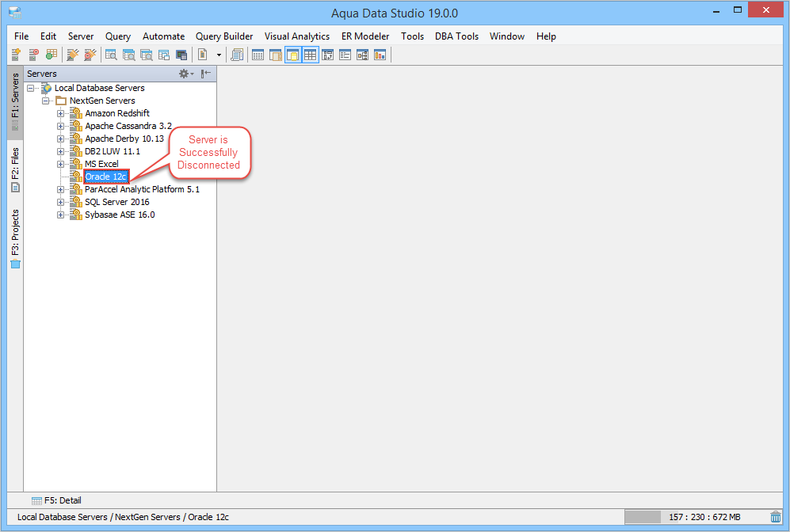Select the SQL Server 2016 tree item
Image resolution: width=790 pixels, height=532 pixels.
click(117, 202)
